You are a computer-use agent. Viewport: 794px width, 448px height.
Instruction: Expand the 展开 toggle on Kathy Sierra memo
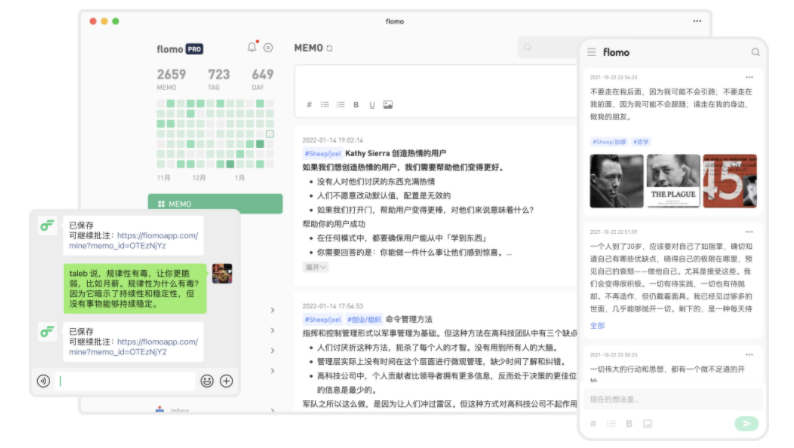315,267
